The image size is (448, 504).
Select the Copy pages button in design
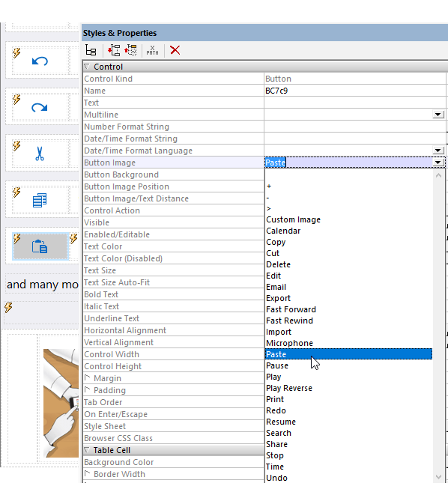point(40,200)
